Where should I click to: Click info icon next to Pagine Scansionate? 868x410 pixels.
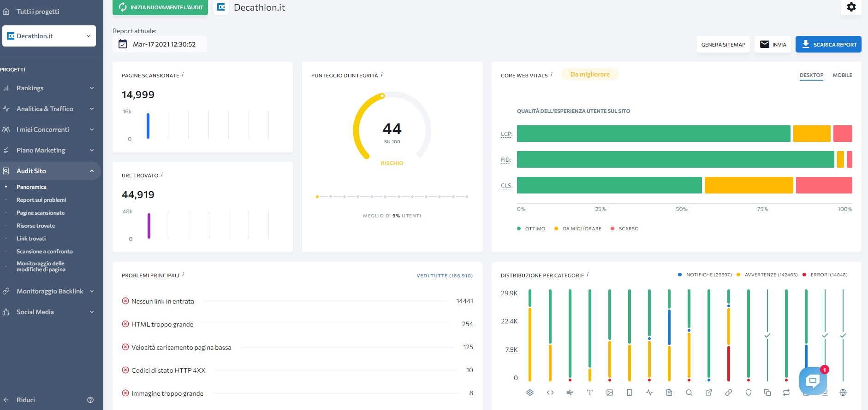(x=183, y=75)
